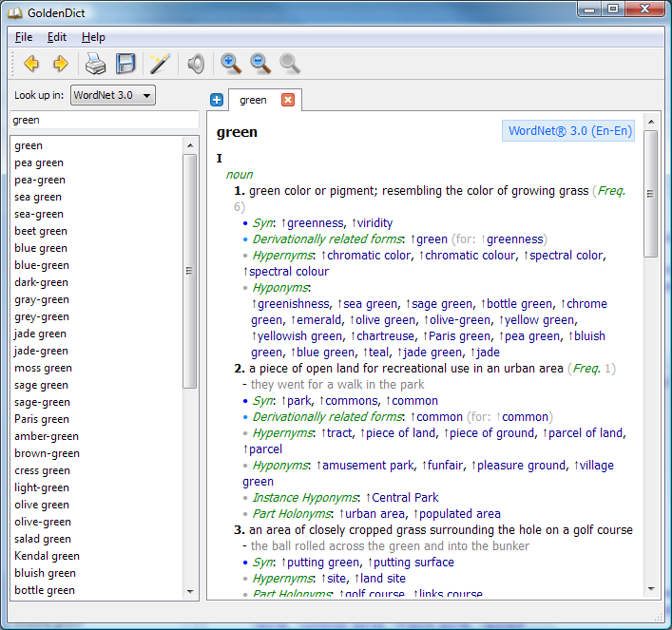Reset zoom with the plain magnifier icon
672x630 pixels.
point(289,64)
